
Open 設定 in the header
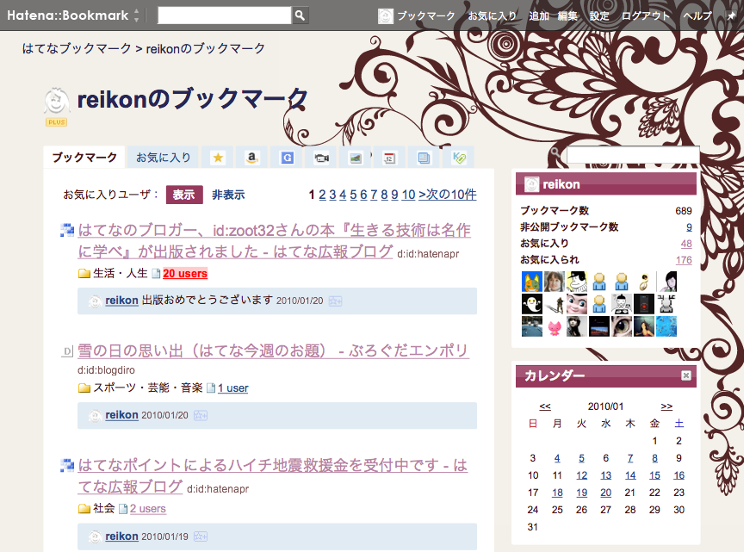599,16
